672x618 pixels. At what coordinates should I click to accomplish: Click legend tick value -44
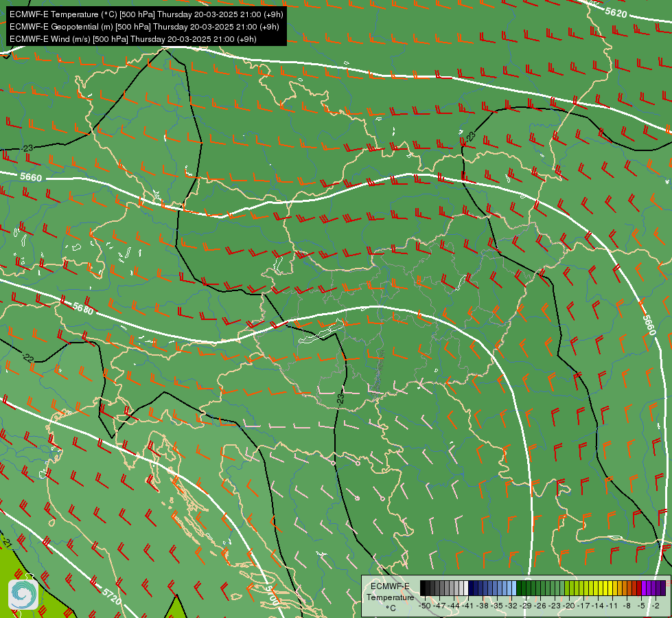[x=454, y=606]
